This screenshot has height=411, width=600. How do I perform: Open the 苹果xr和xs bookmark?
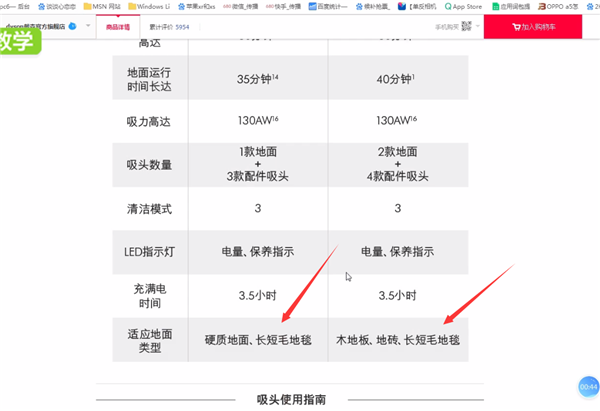197,7
